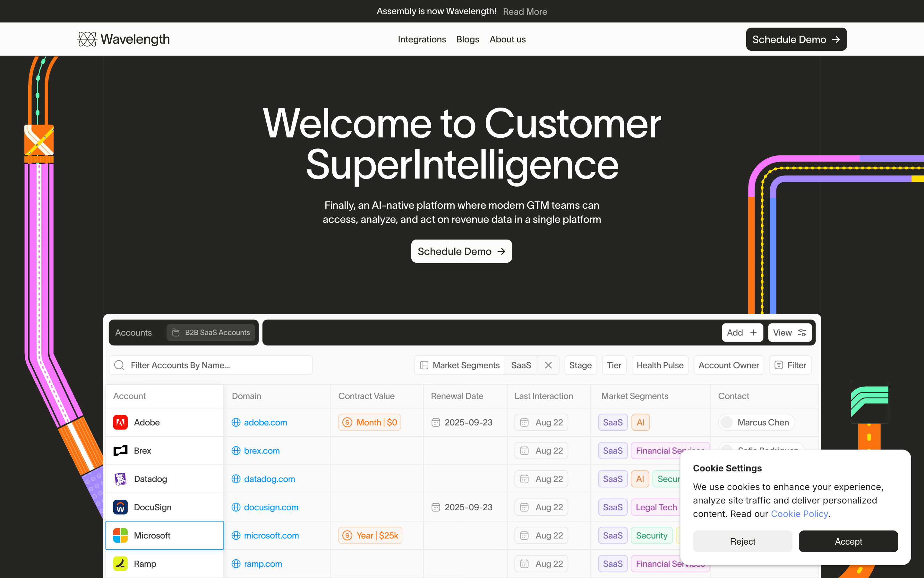Click the Security tag in Microsoft row
This screenshot has width=924, height=578.
651,536
